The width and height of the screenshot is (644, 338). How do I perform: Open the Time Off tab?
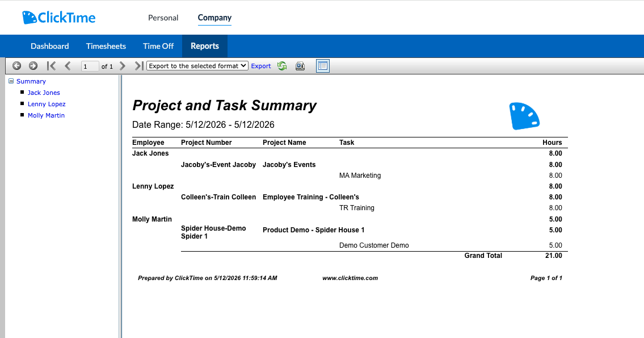[x=158, y=46]
